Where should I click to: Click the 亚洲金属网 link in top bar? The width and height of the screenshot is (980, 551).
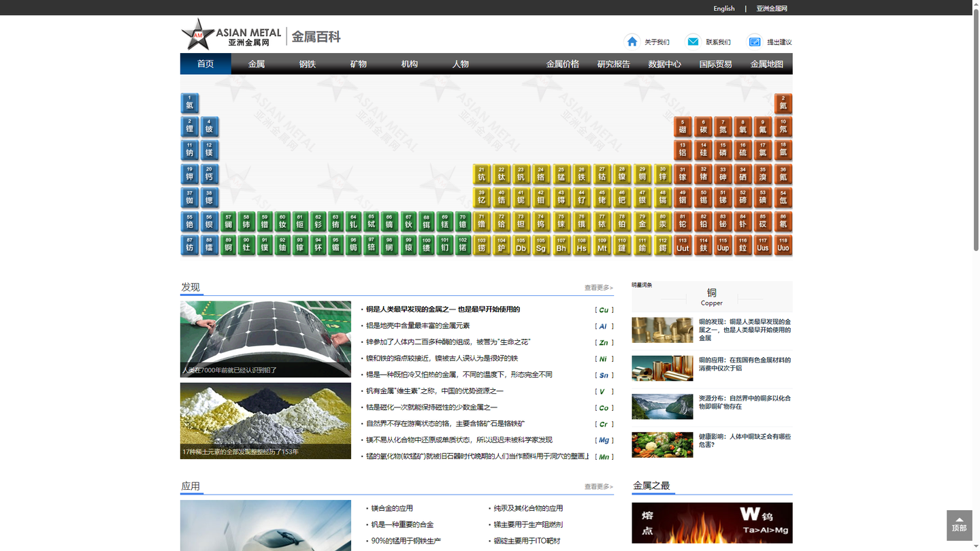click(772, 8)
